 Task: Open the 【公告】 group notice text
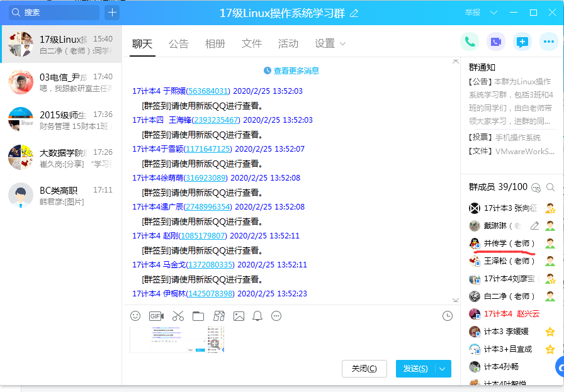pyautogui.click(x=510, y=101)
